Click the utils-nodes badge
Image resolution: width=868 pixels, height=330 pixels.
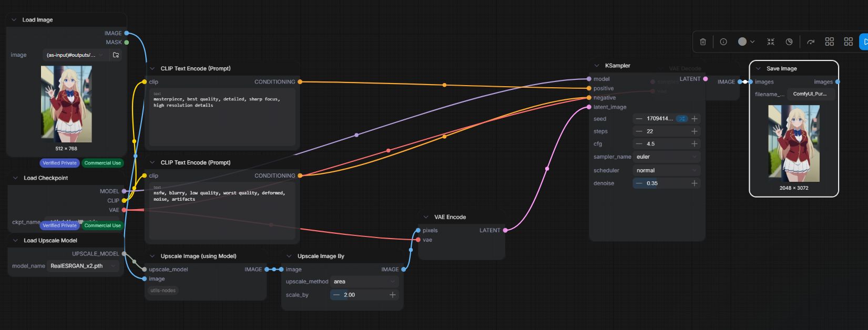(x=163, y=291)
